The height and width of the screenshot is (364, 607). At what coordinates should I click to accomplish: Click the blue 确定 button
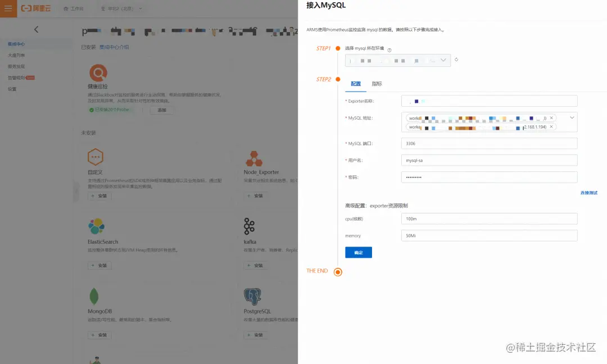[x=359, y=253]
